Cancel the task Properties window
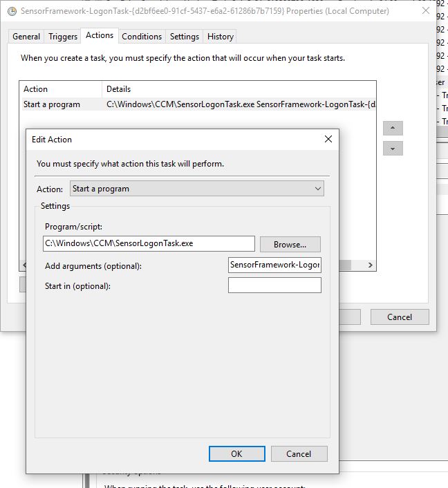The width and height of the screenshot is (448, 488). pos(400,317)
